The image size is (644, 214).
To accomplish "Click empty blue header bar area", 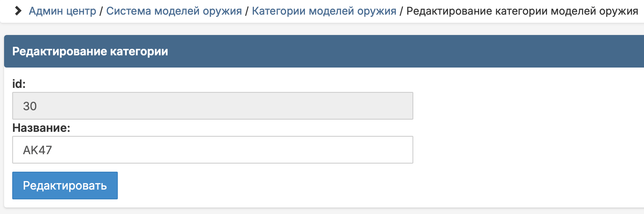I will click(408, 51).
